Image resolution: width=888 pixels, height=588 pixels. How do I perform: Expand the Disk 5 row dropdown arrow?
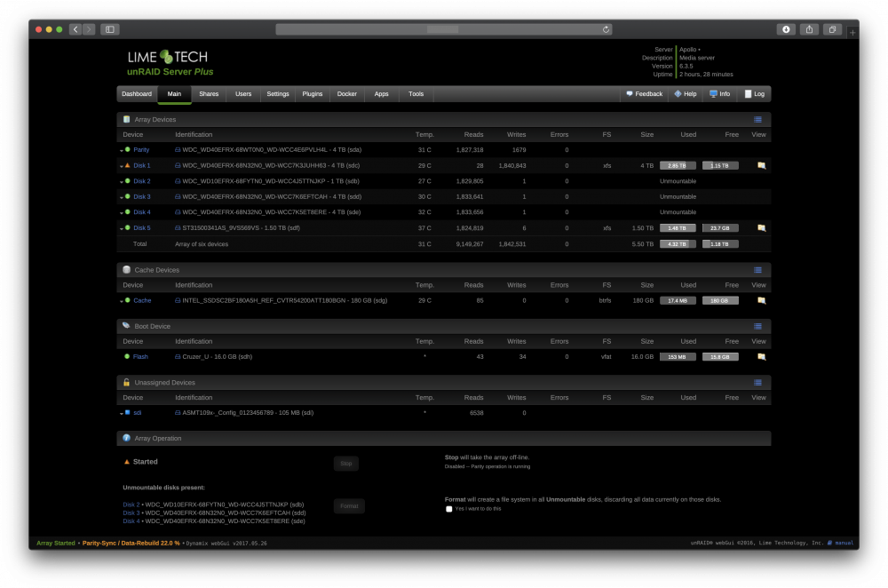(x=121, y=228)
